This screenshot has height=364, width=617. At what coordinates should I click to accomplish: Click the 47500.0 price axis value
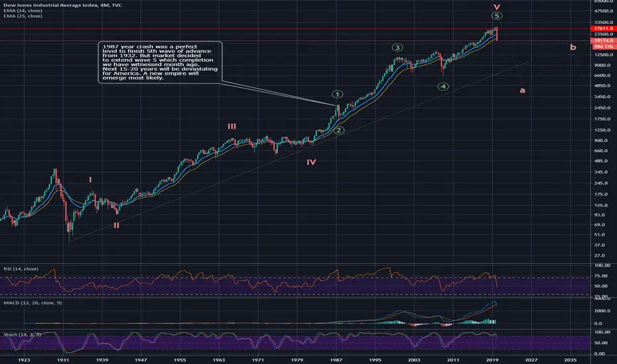pyautogui.click(x=604, y=11)
